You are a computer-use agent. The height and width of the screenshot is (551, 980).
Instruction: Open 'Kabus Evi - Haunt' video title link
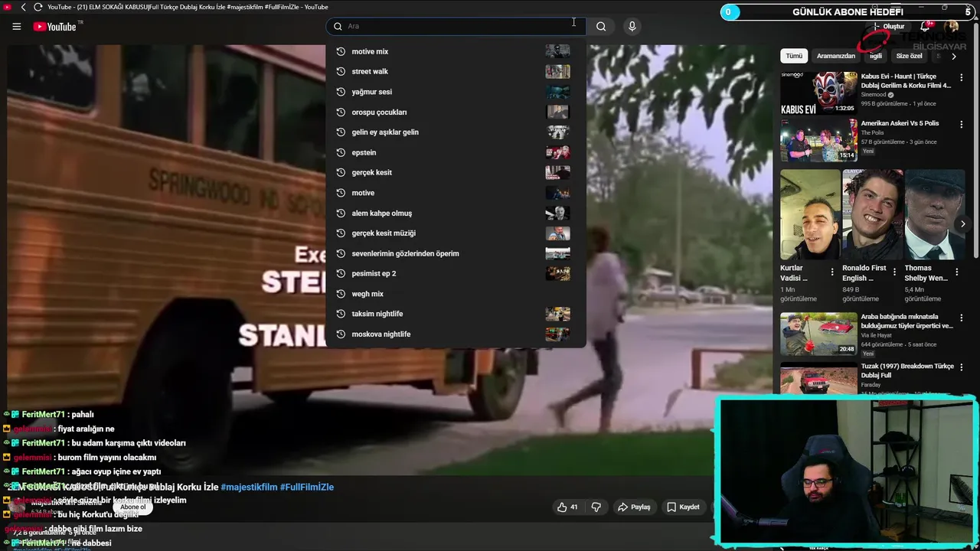(906, 81)
